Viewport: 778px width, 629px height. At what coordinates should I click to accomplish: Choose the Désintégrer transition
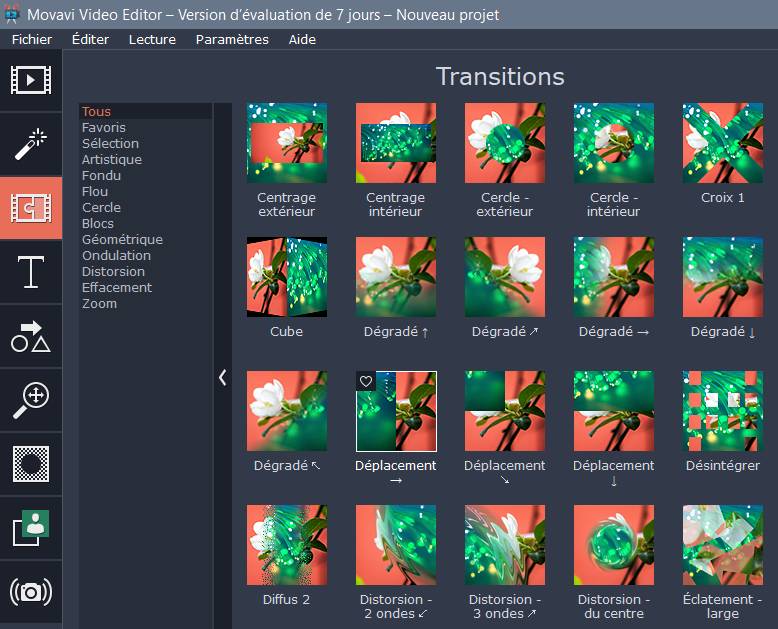723,411
